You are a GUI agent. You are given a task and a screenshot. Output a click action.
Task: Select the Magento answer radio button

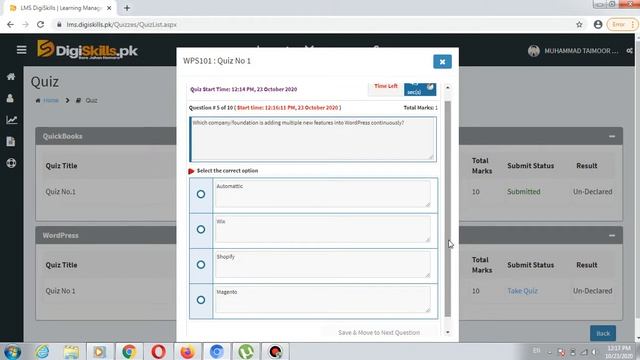[201, 300]
